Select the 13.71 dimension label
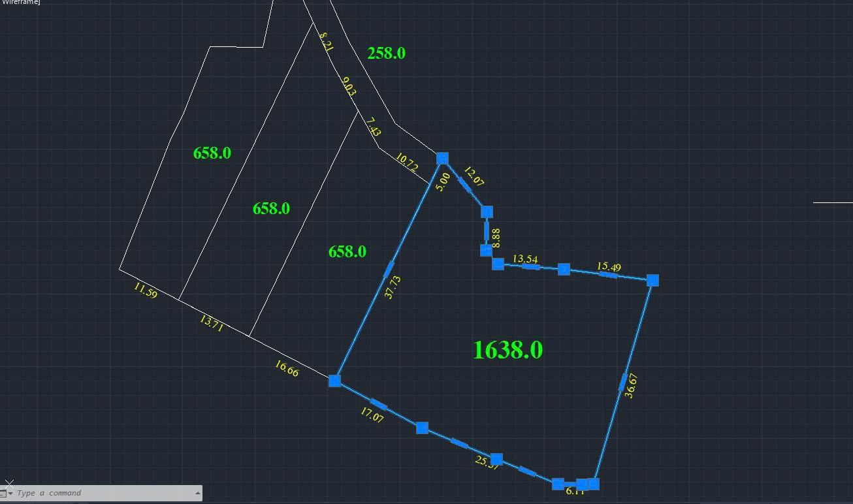The image size is (853, 504). coord(212,324)
